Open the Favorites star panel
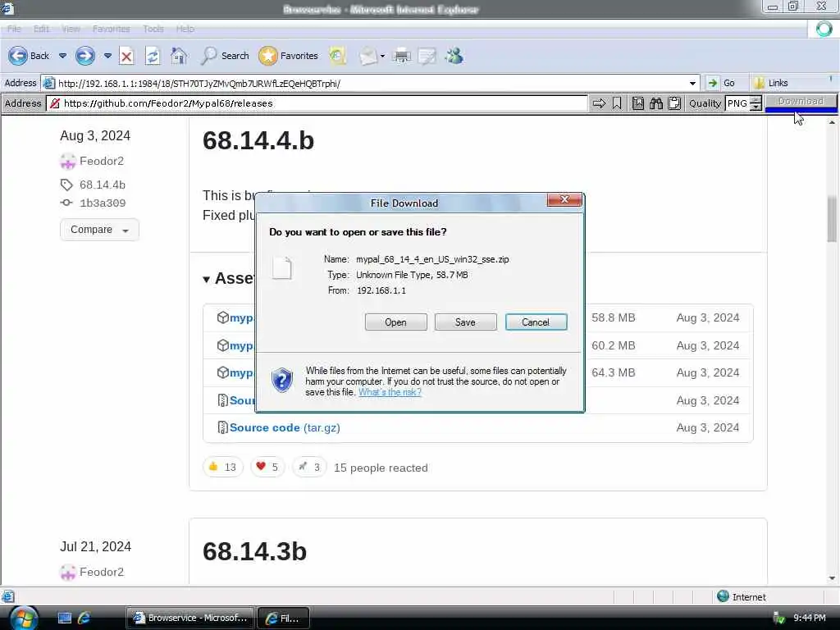840x630 pixels. (x=288, y=56)
